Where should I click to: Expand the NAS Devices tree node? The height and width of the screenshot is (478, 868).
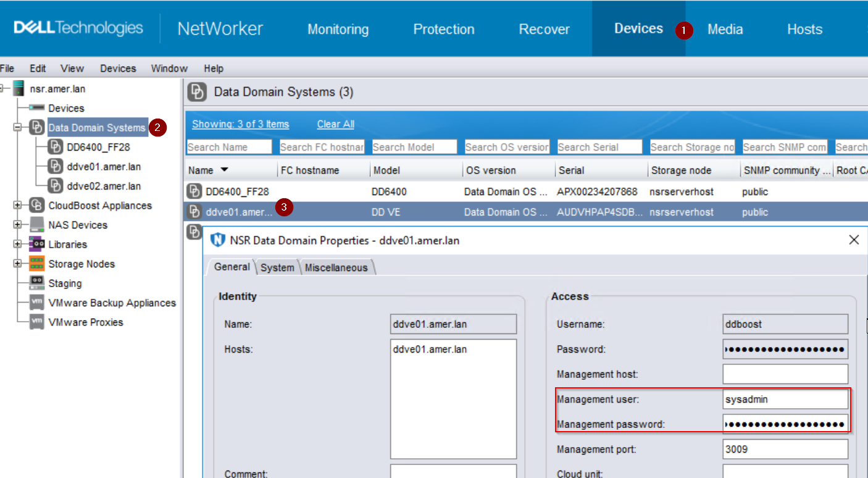[x=17, y=225]
